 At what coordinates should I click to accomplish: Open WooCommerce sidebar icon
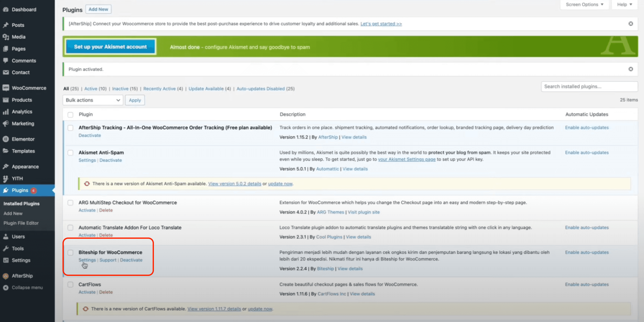(6, 88)
